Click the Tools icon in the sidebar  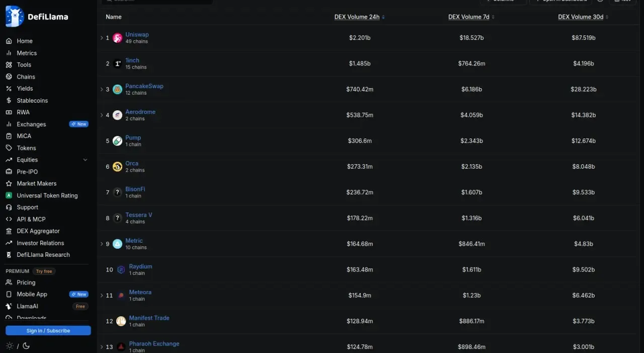click(9, 65)
